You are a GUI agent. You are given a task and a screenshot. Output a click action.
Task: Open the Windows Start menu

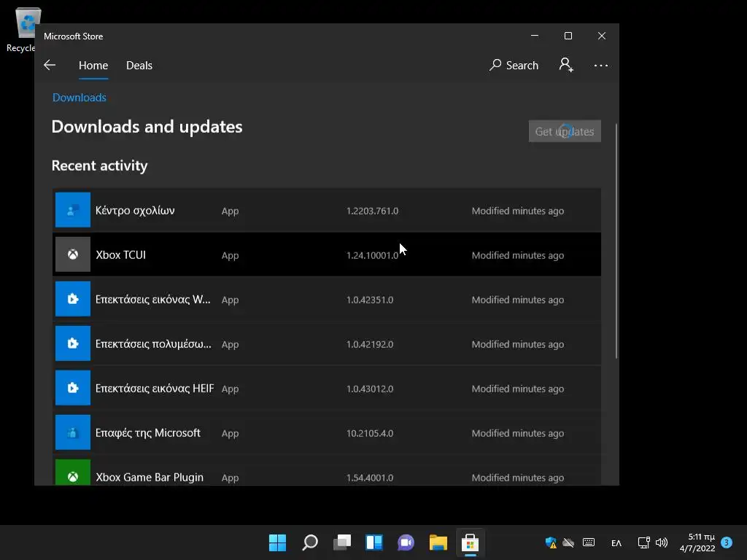click(277, 542)
